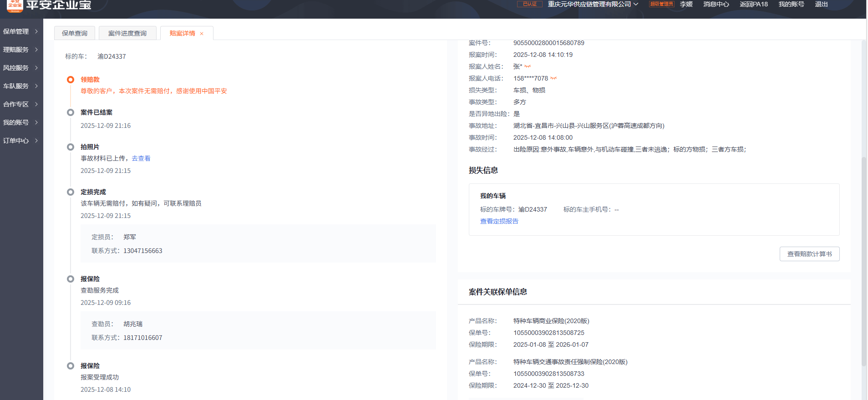Expand 保单管理 in the sidebar
The image size is (868, 400).
click(x=20, y=31)
